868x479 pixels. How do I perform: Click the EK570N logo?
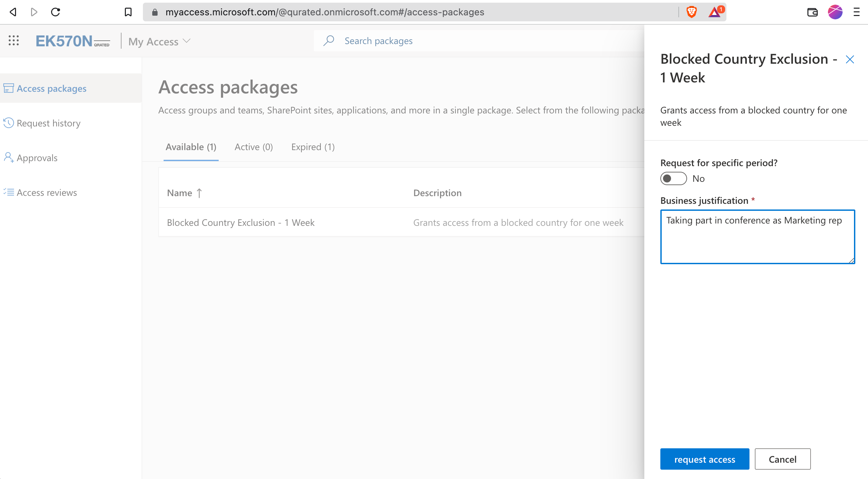pyautogui.click(x=72, y=41)
